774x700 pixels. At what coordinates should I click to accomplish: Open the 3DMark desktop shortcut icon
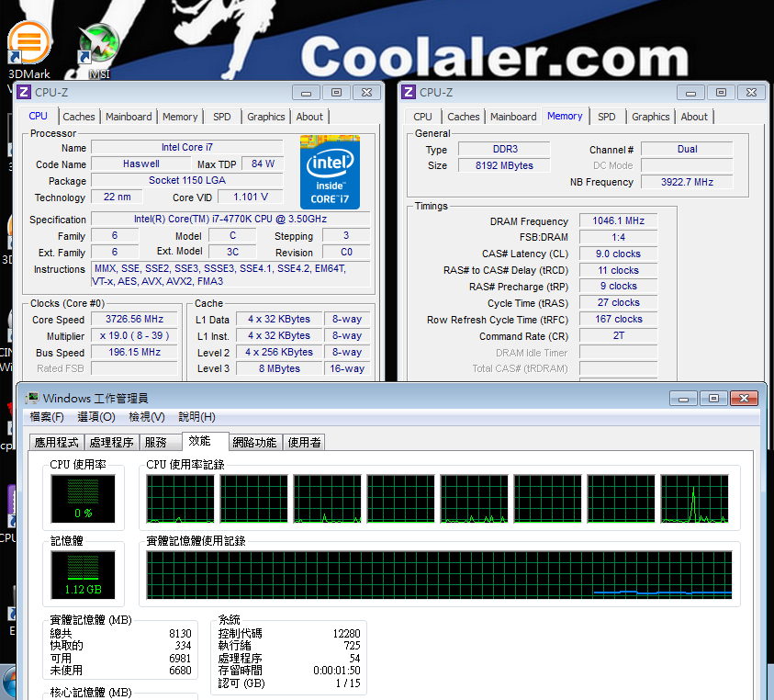coord(29,43)
